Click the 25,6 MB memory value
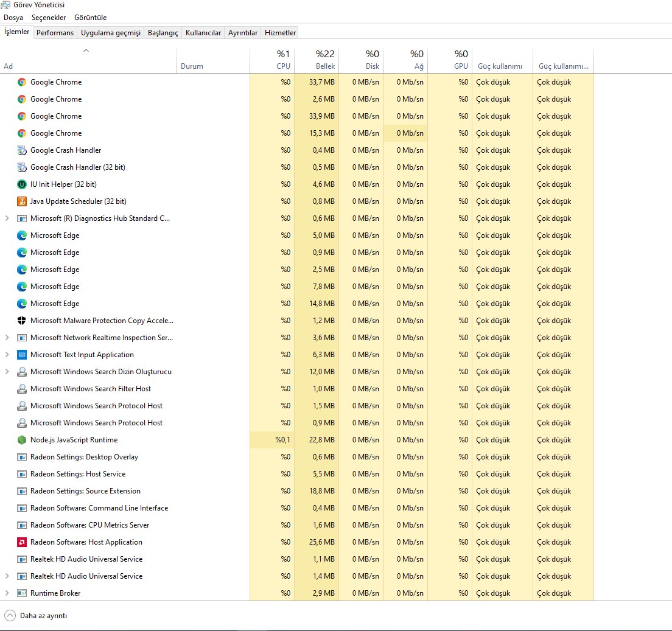This screenshot has width=672, height=631. pyautogui.click(x=322, y=542)
